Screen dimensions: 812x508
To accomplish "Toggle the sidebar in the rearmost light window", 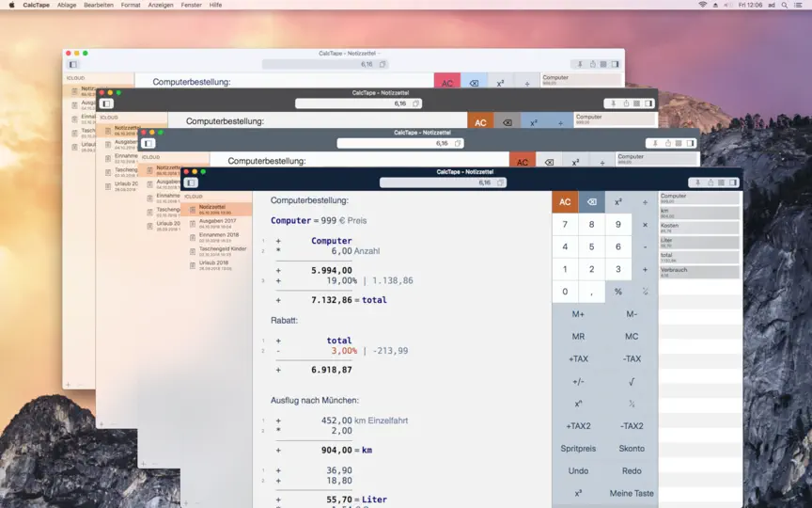I will pyautogui.click(x=73, y=64).
